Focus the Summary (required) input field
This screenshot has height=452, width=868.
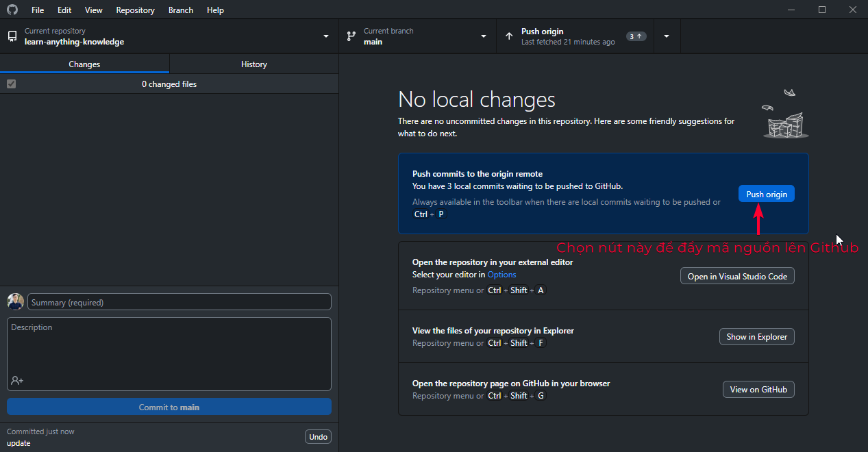179,302
